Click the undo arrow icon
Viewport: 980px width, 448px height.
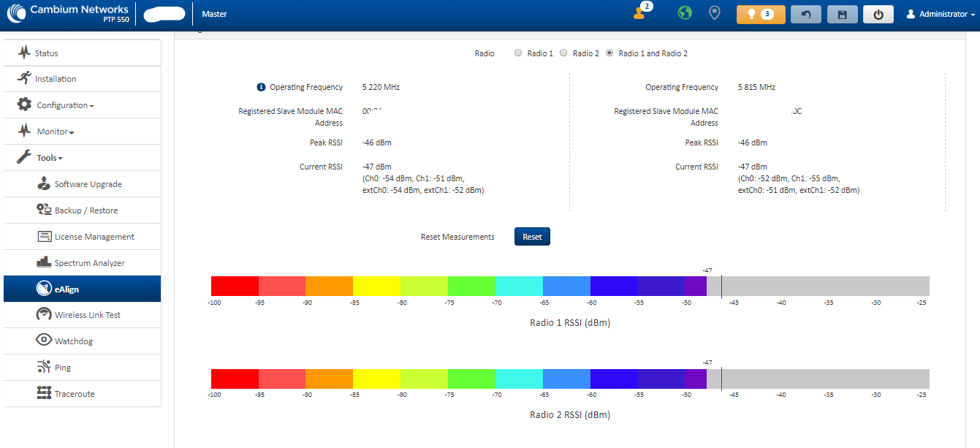tap(805, 15)
